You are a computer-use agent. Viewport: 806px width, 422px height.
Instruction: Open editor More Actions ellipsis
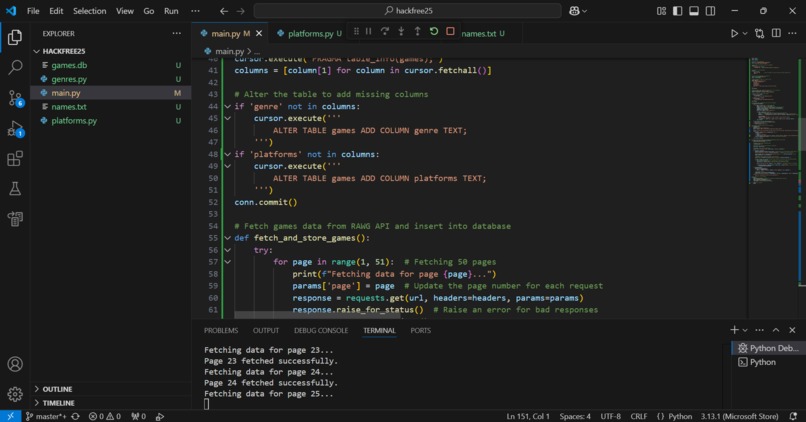click(x=792, y=33)
